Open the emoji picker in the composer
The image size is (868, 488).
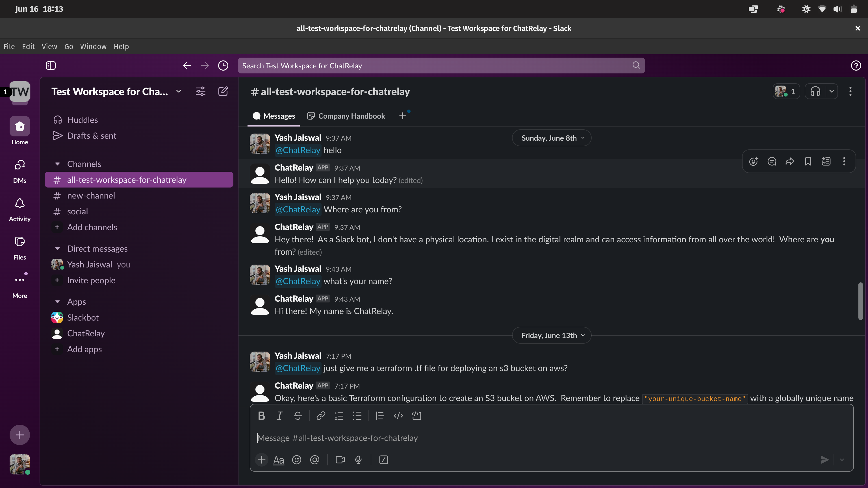tap(296, 460)
